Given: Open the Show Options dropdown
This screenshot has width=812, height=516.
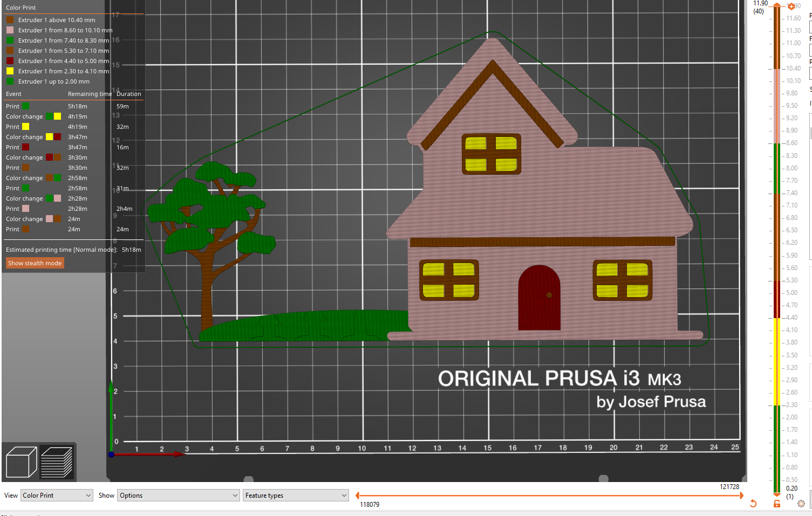Looking at the screenshot, I should (x=178, y=496).
